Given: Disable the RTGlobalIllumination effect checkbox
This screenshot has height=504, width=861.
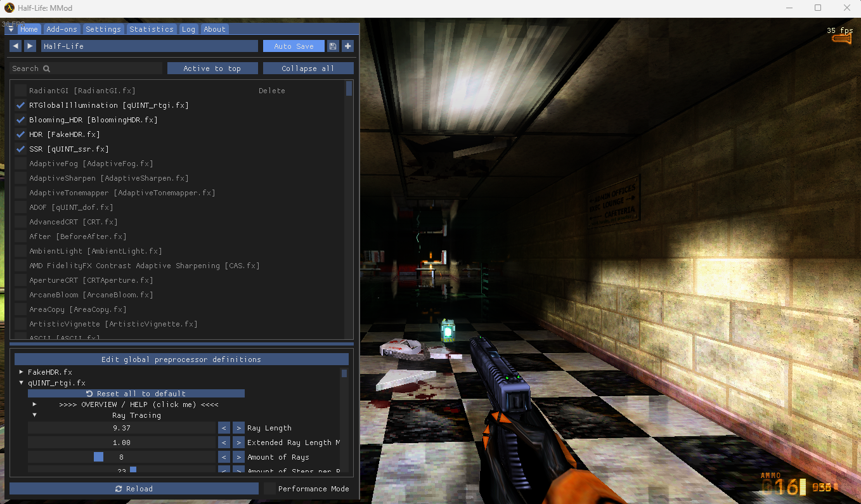Looking at the screenshot, I should click(21, 105).
